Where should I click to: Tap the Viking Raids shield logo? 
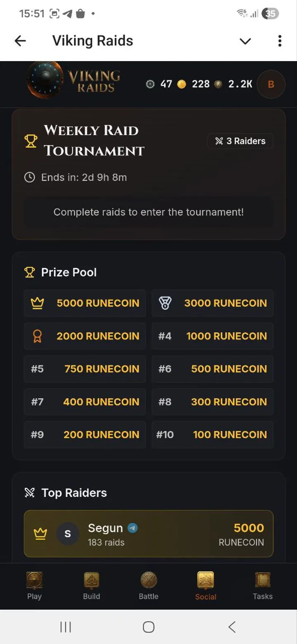point(44,80)
